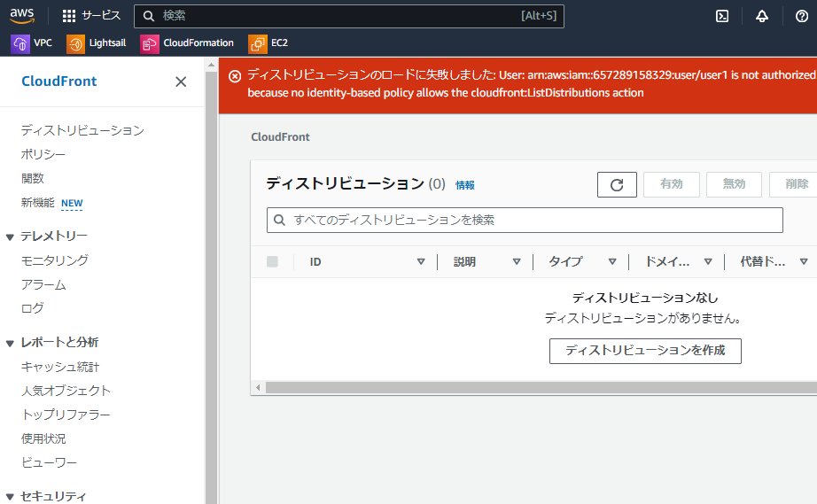Click the sidebar vertical scrollbar
The height and width of the screenshot is (504, 817).
[211, 286]
